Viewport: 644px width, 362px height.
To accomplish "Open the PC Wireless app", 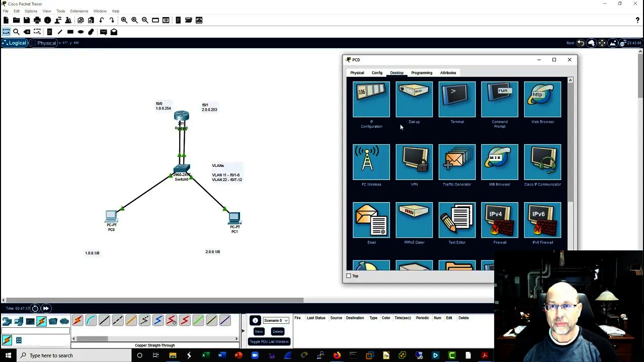I will pyautogui.click(x=371, y=162).
